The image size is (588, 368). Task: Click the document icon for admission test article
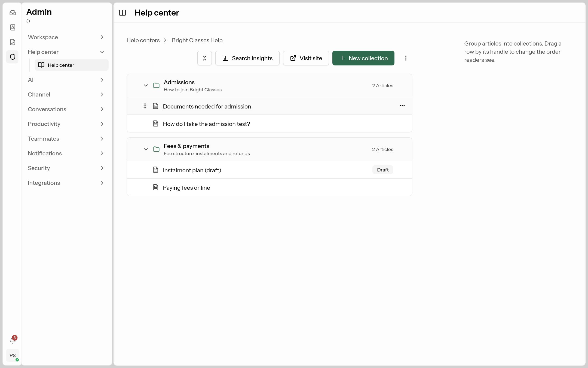pos(155,124)
